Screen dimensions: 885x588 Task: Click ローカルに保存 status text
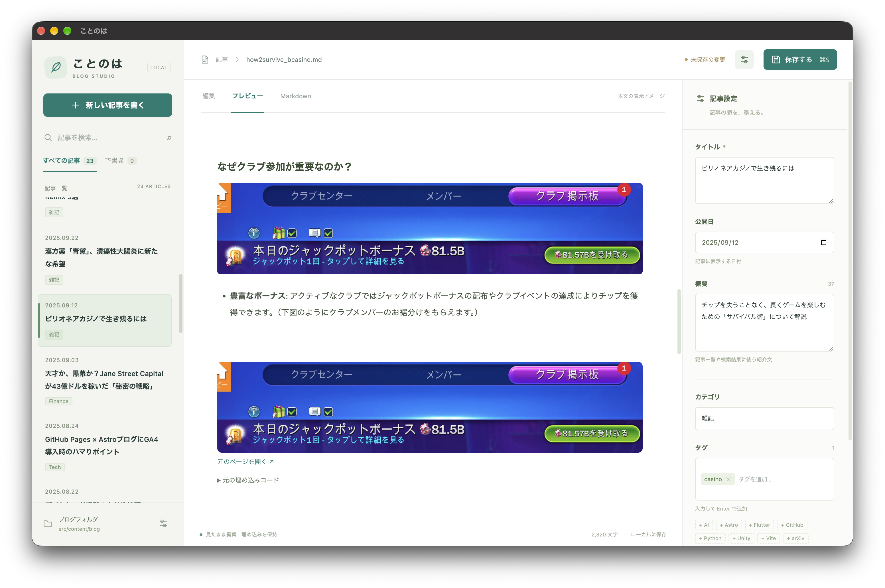pos(649,534)
